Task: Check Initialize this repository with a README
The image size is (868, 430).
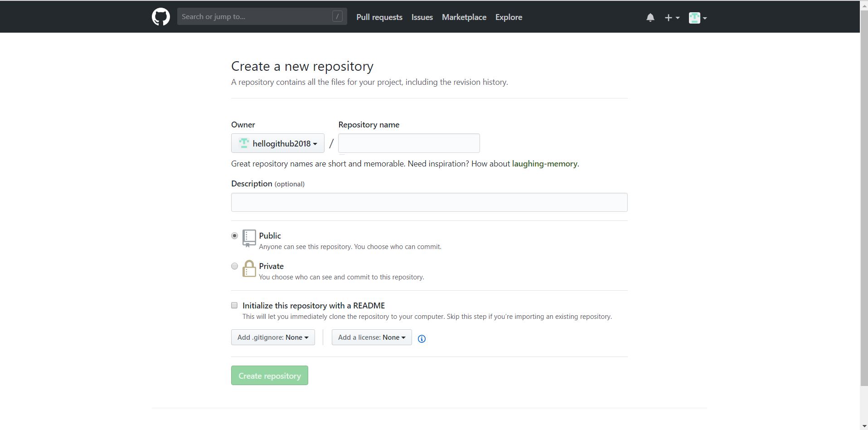Action: click(234, 305)
